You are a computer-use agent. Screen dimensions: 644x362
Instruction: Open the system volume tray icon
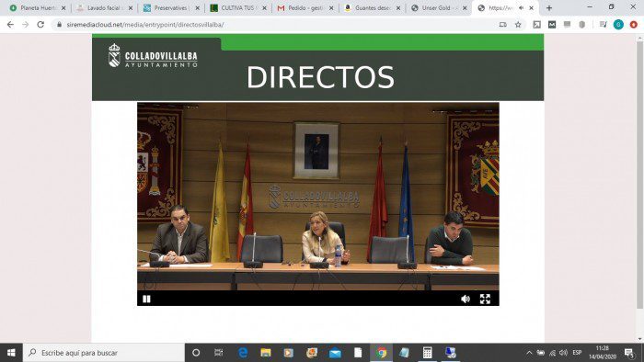[563, 353]
